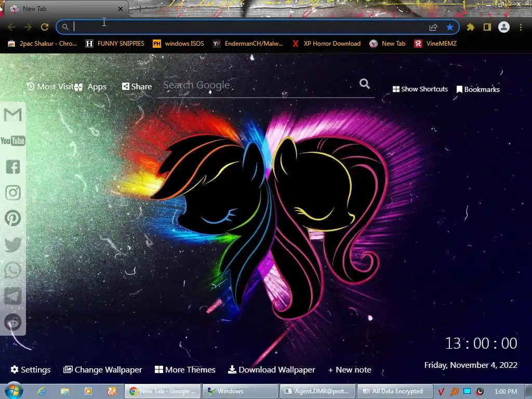Launch Internet Explorer from taskbar
Image resolution: width=532 pixels, height=399 pixels.
[42, 391]
